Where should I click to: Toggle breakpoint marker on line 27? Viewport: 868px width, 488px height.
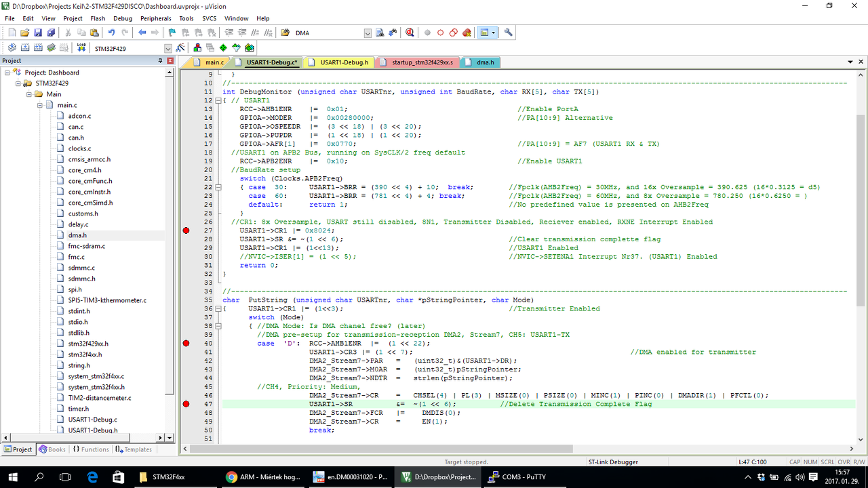coord(186,230)
